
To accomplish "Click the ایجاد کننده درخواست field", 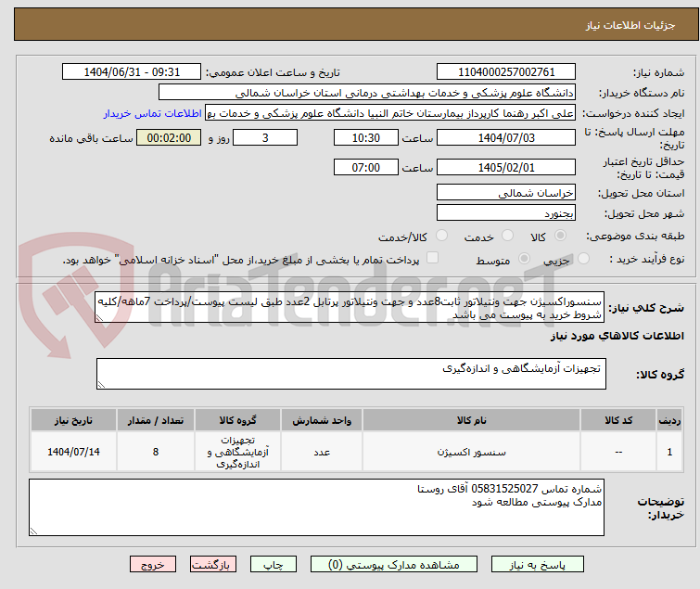I will click(x=390, y=113).
